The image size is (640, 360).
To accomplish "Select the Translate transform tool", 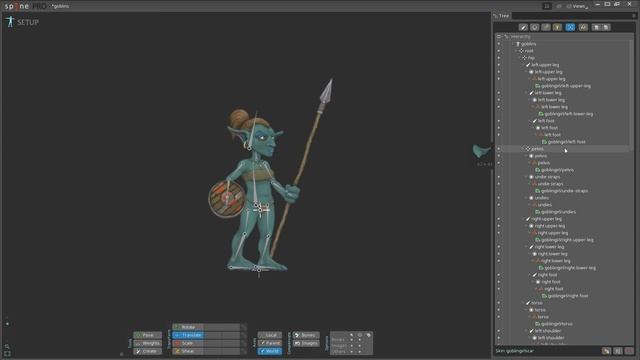I will click(188, 335).
